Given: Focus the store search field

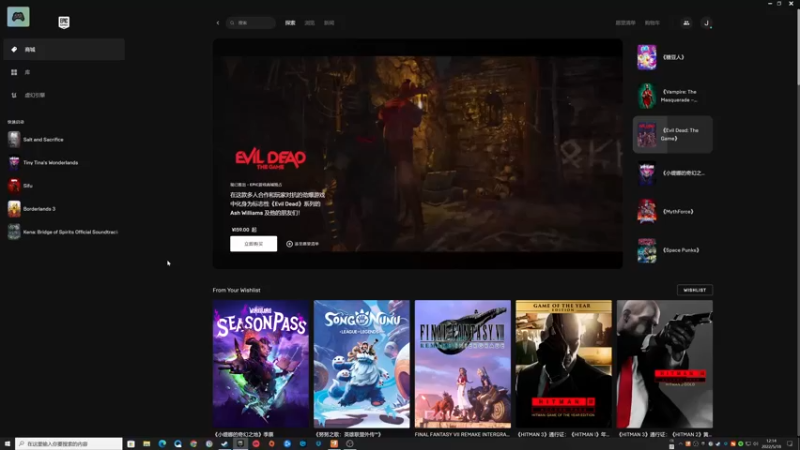Looking at the screenshot, I should click(x=251, y=23).
